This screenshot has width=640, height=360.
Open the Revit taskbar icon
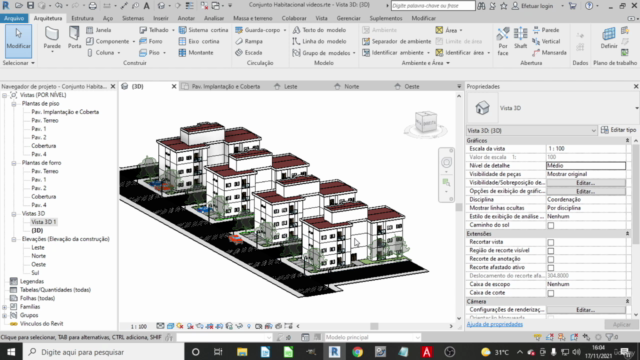coord(334,352)
